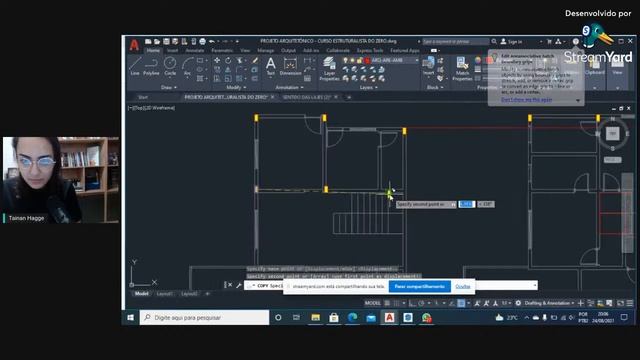The height and width of the screenshot is (360, 640).
Task: Open Drafting & Annotation workspace dropdown
Action: (549, 303)
